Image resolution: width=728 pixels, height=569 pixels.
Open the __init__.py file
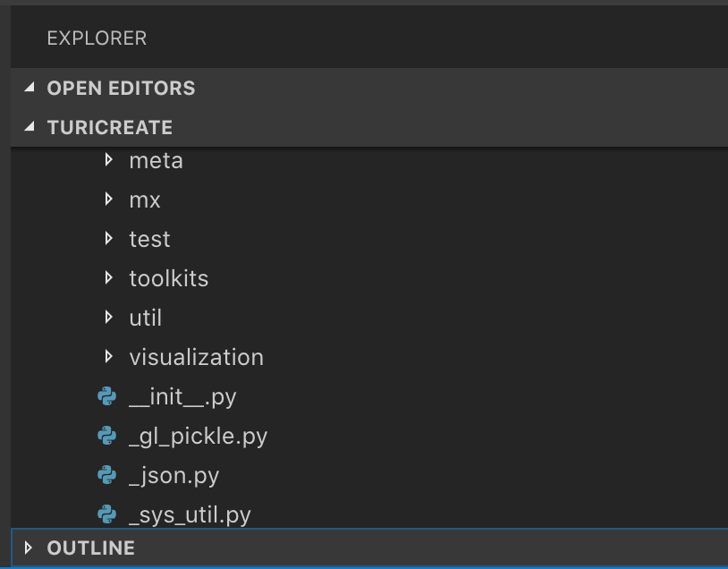click(182, 396)
